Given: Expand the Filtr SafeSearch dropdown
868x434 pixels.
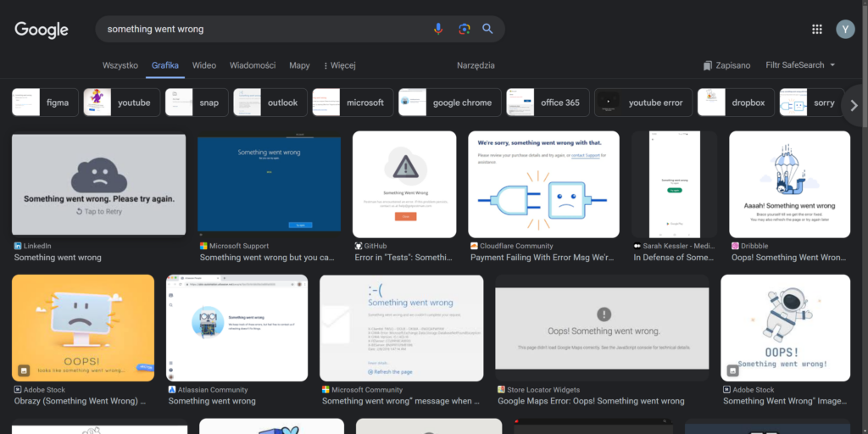Looking at the screenshot, I should [x=800, y=65].
